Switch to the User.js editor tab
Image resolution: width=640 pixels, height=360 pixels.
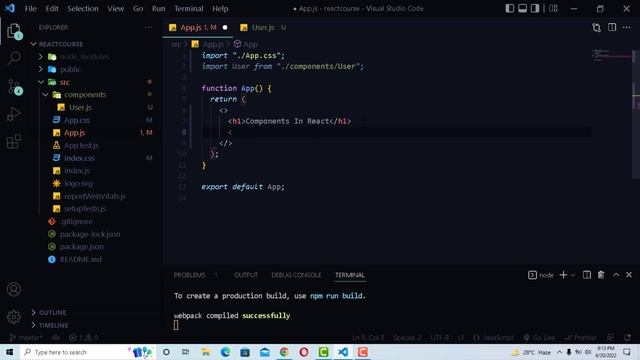[262, 27]
